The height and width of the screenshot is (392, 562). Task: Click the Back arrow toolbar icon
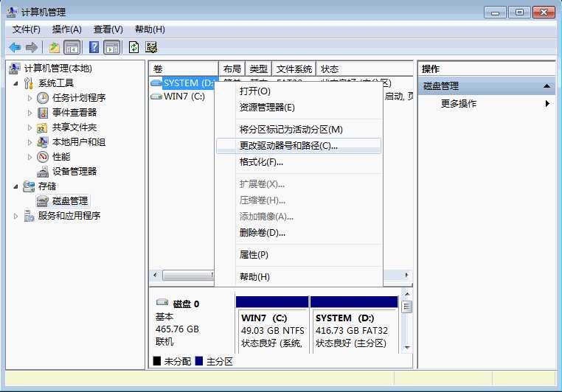point(15,47)
